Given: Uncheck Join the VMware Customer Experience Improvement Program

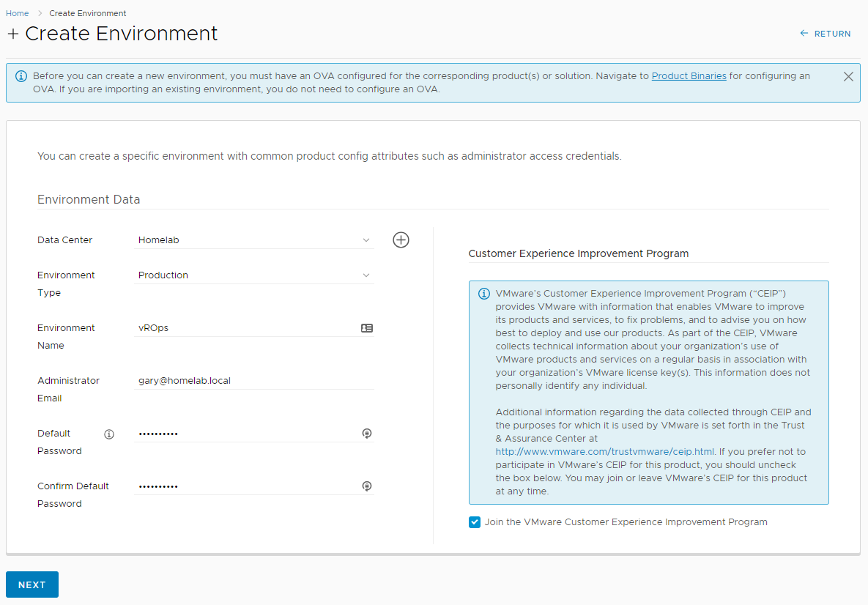Looking at the screenshot, I should click(x=475, y=522).
